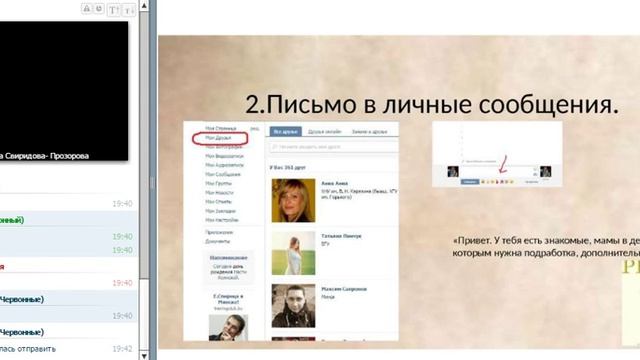640x360 pixels.
Task: Click the green chat name ending 'оневый)'
Action: [12, 220]
